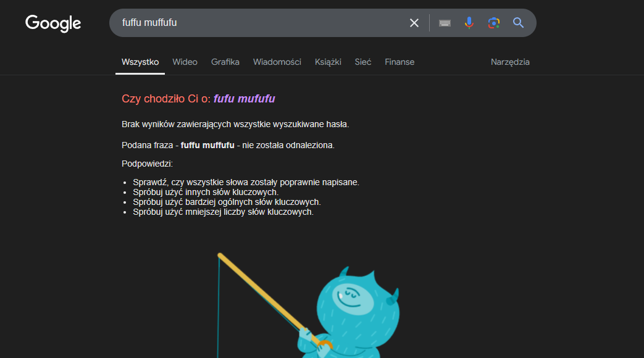Start voice search with the microphone icon
644x358 pixels.
click(469, 23)
